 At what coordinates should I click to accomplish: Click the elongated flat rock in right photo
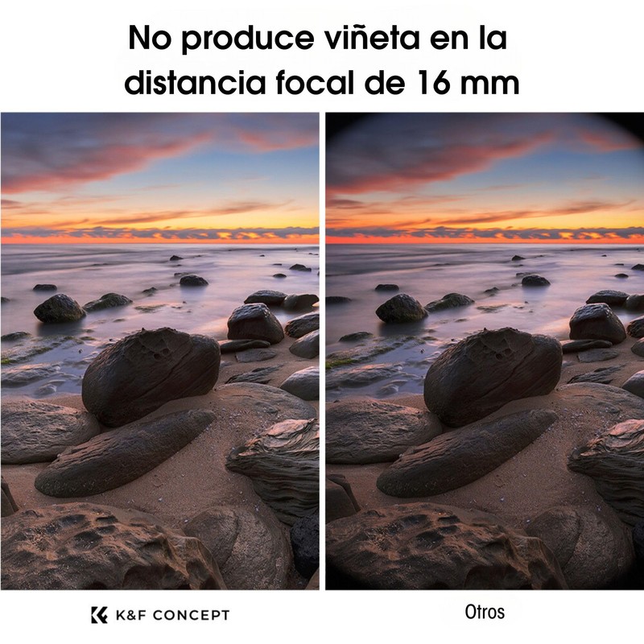point(467,453)
